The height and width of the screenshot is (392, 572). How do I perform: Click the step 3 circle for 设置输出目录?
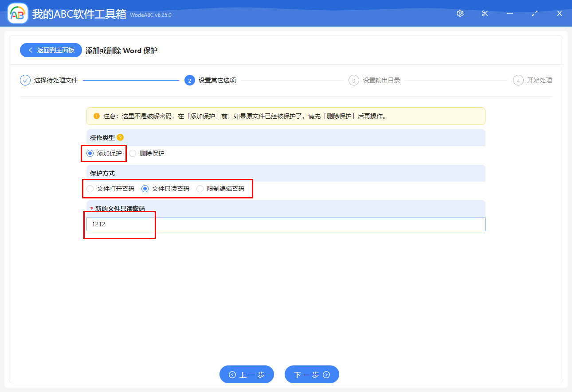pos(353,80)
